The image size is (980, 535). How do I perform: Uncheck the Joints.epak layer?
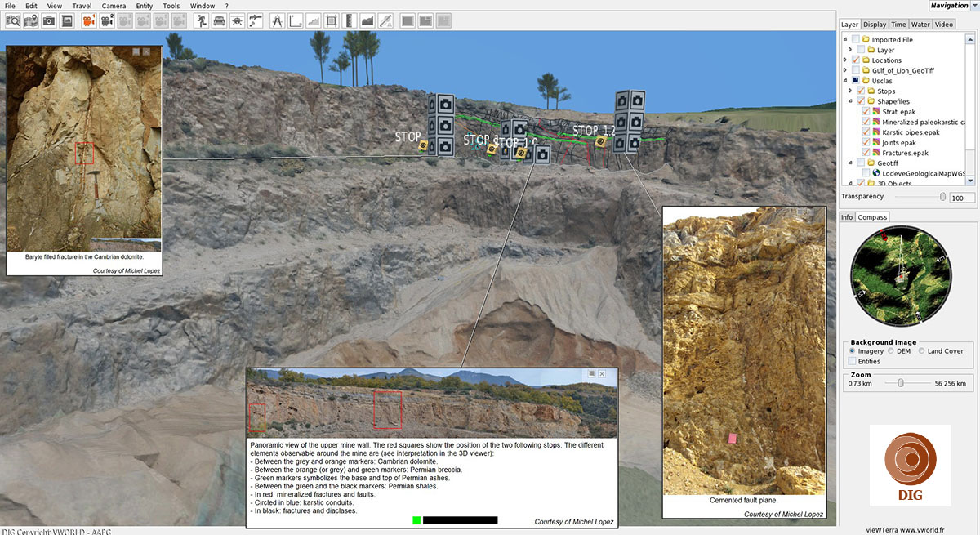tap(866, 142)
